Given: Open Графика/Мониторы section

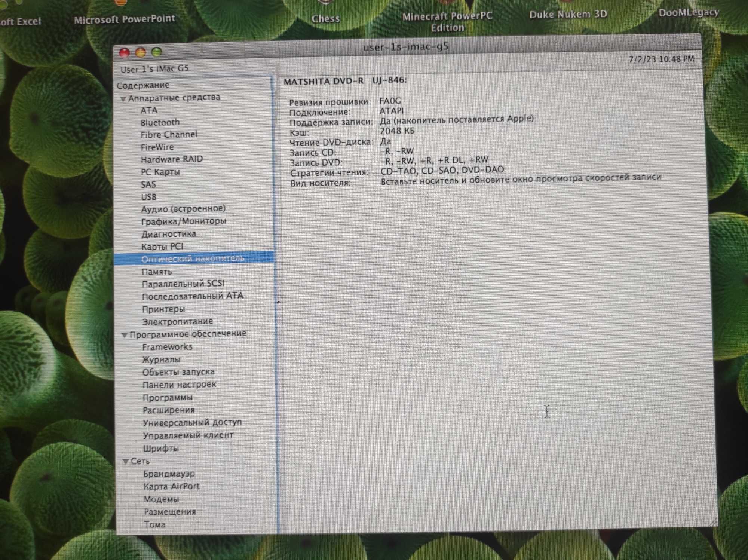Looking at the screenshot, I should pos(184,221).
